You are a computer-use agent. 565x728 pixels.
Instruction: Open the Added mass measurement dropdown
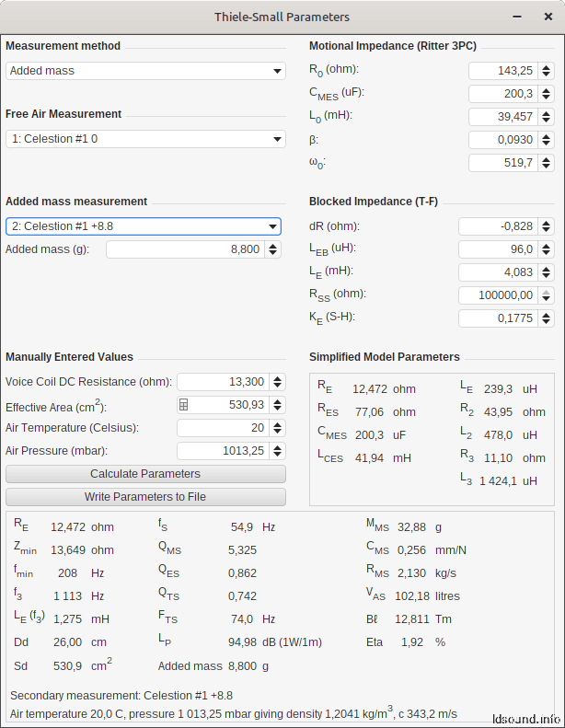pos(144,226)
